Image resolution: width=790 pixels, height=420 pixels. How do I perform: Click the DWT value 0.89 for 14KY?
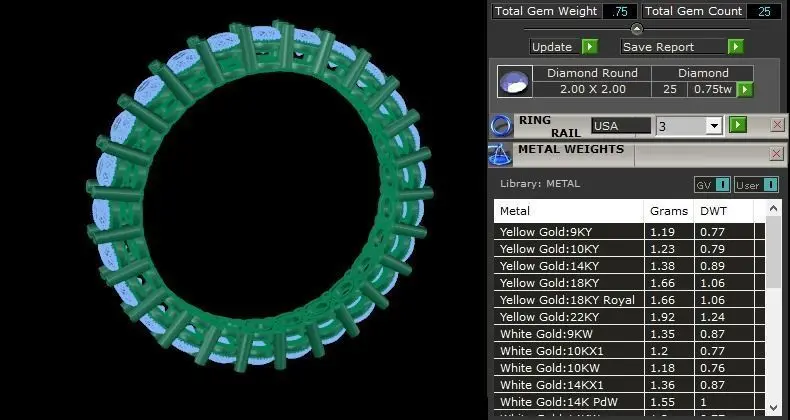click(x=724, y=266)
